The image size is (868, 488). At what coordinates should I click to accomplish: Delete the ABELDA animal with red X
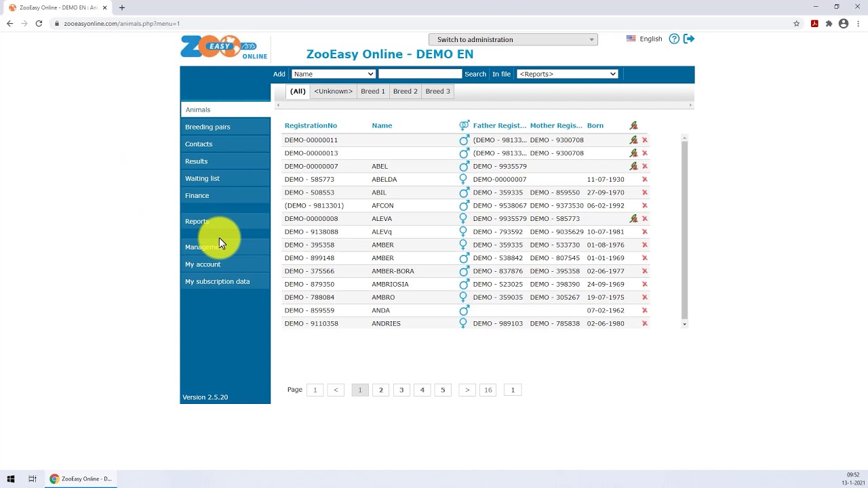click(x=645, y=180)
